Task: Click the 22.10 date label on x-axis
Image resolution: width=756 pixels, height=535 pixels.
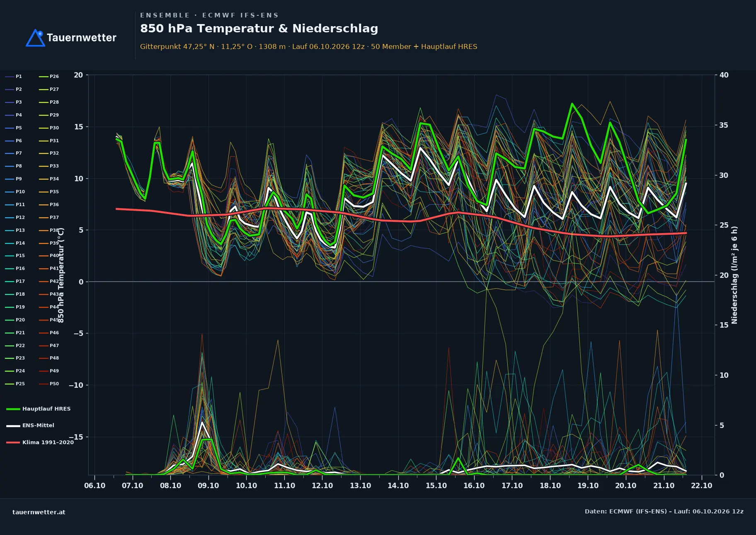Action: point(702,486)
